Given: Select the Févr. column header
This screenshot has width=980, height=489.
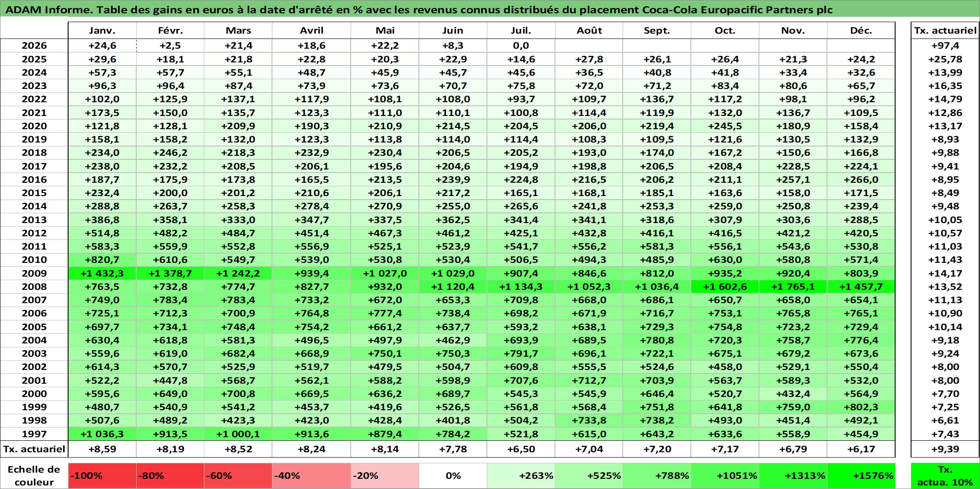Looking at the screenshot, I should tap(170, 31).
